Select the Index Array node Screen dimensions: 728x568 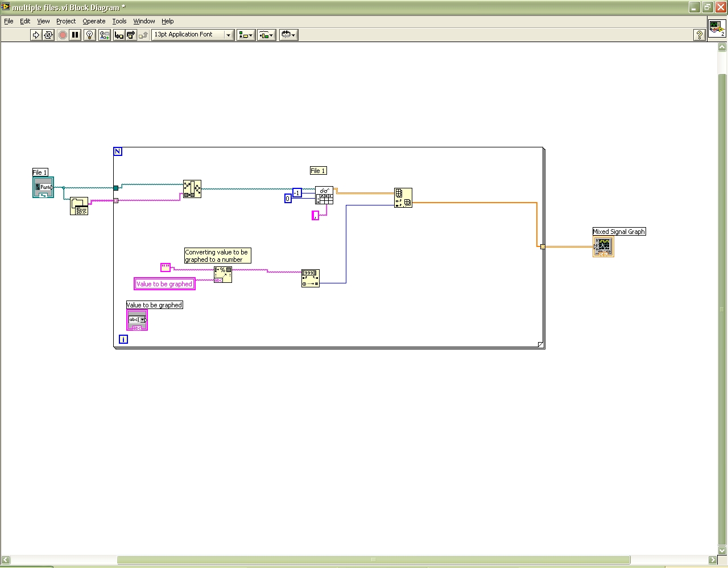[403, 197]
